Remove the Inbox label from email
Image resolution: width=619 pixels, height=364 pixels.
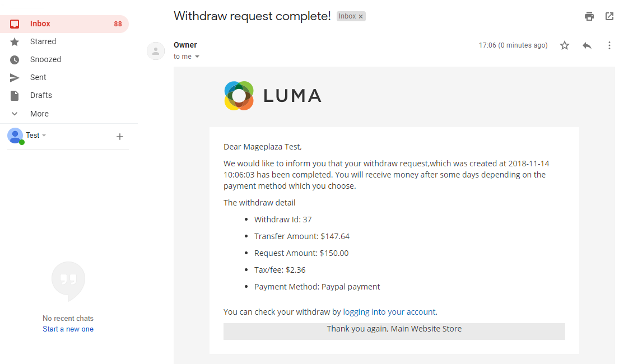(x=361, y=17)
